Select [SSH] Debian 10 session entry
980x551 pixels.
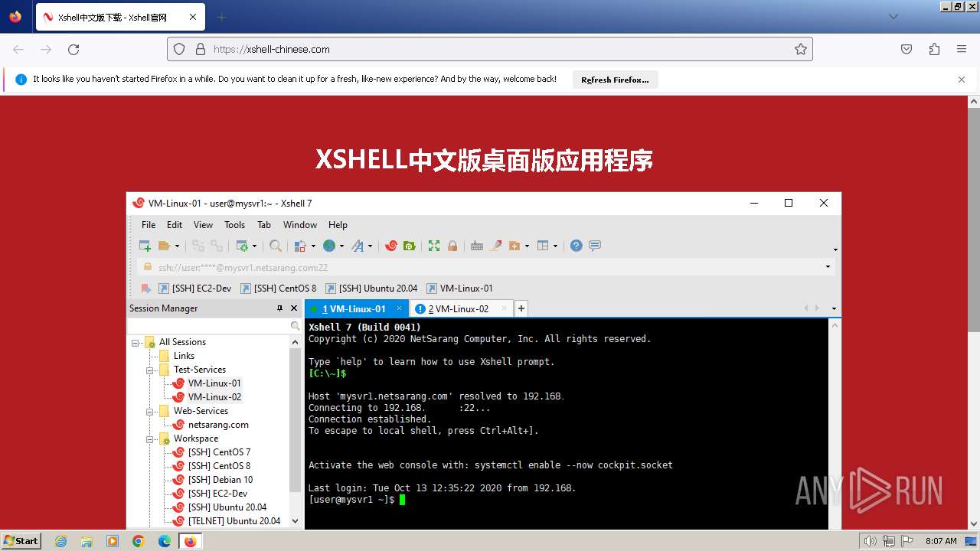click(x=220, y=480)
